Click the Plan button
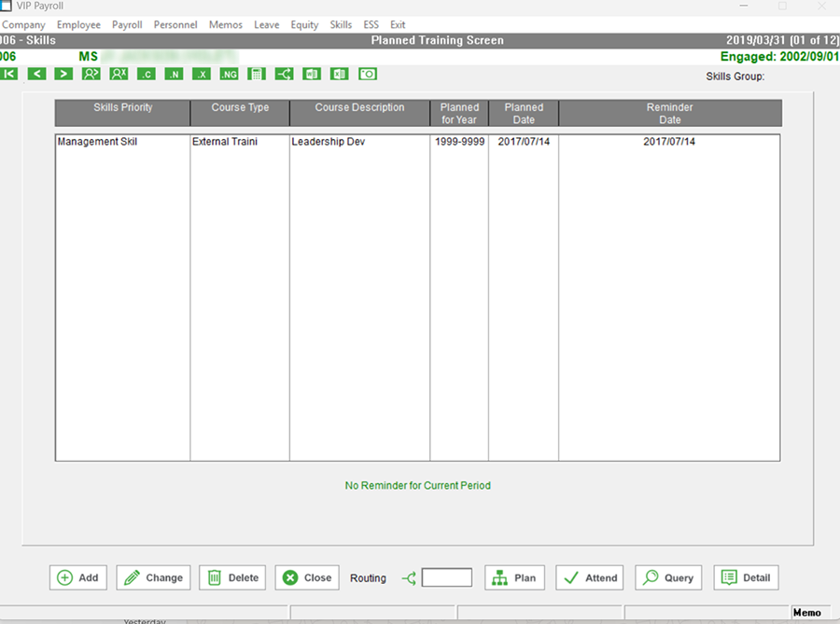The image size is (840, 624). pos(514,577)
